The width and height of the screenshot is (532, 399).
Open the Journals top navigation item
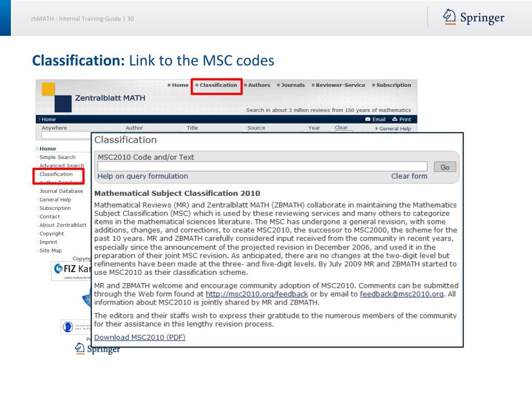(293, 85)
